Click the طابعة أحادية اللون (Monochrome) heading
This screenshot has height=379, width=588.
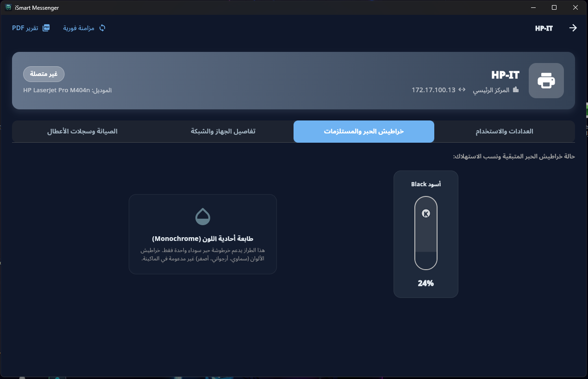203,239
